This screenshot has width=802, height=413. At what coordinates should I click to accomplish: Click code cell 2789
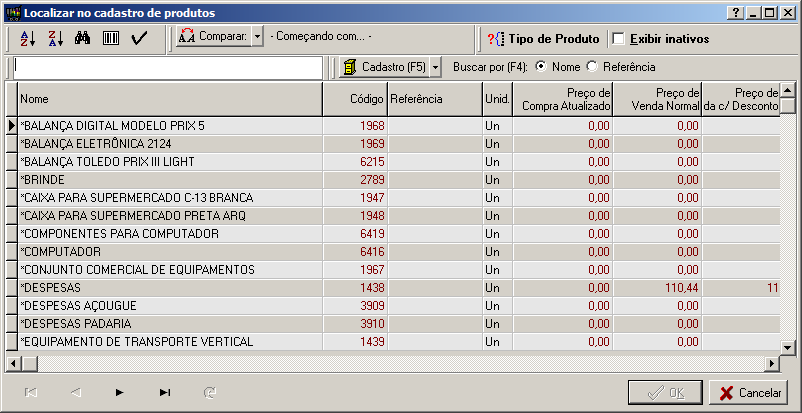355,180
